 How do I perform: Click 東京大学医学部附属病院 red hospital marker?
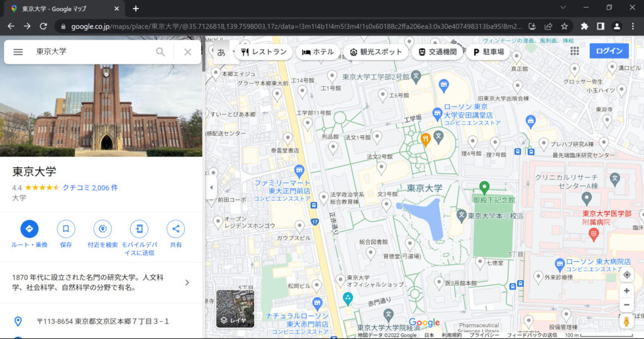click(594, 235)
